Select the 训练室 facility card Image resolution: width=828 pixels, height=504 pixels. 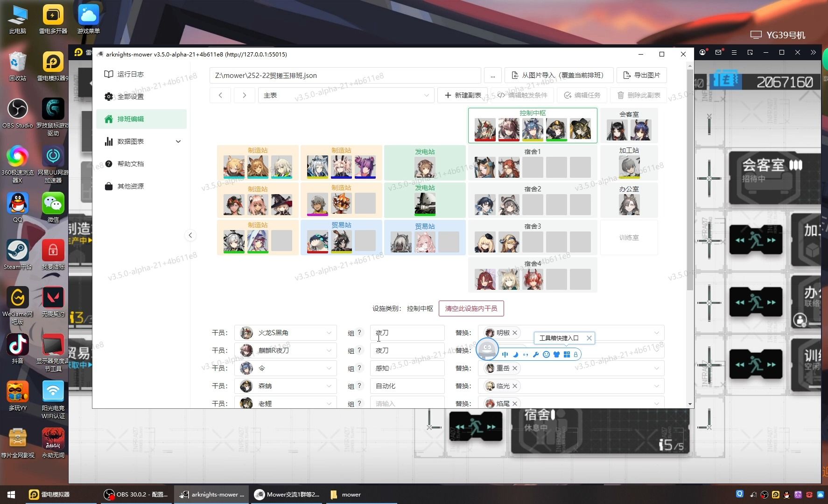(629, 238)
